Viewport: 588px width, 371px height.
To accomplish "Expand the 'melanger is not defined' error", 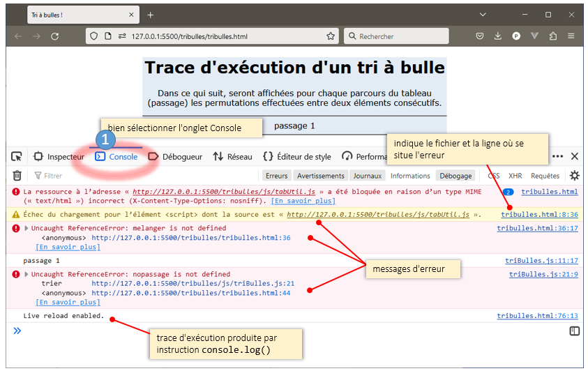I will (x=27, y=229).
